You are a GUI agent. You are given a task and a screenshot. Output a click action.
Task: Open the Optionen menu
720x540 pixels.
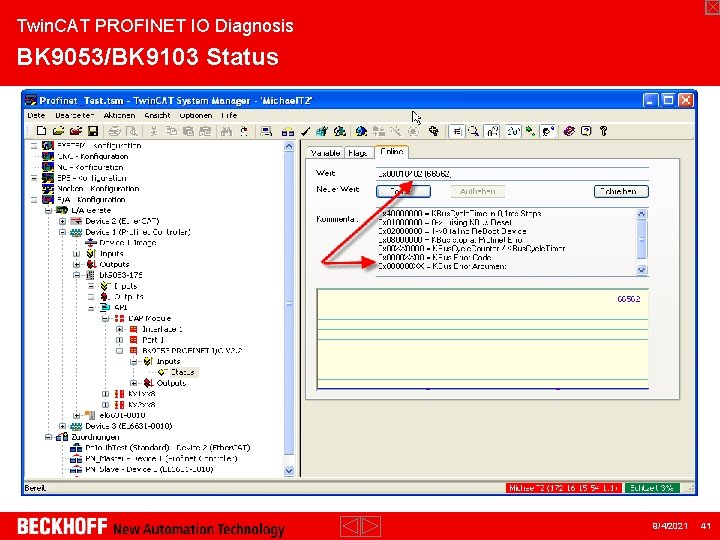pyautogui.click(x=196, y=115)
